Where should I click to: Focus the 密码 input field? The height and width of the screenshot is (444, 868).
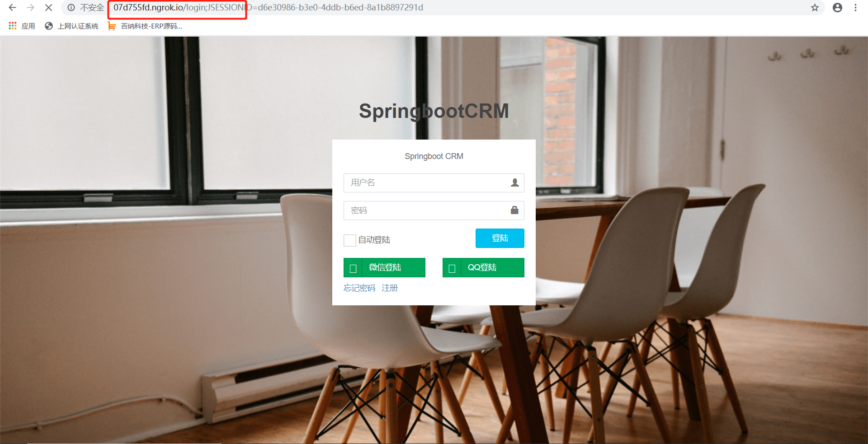434,210
